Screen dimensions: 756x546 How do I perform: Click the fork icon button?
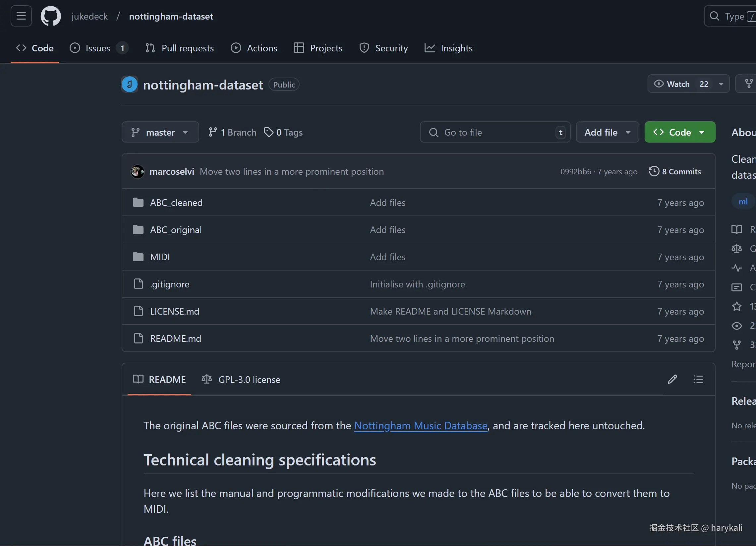(x=748, y=84)
